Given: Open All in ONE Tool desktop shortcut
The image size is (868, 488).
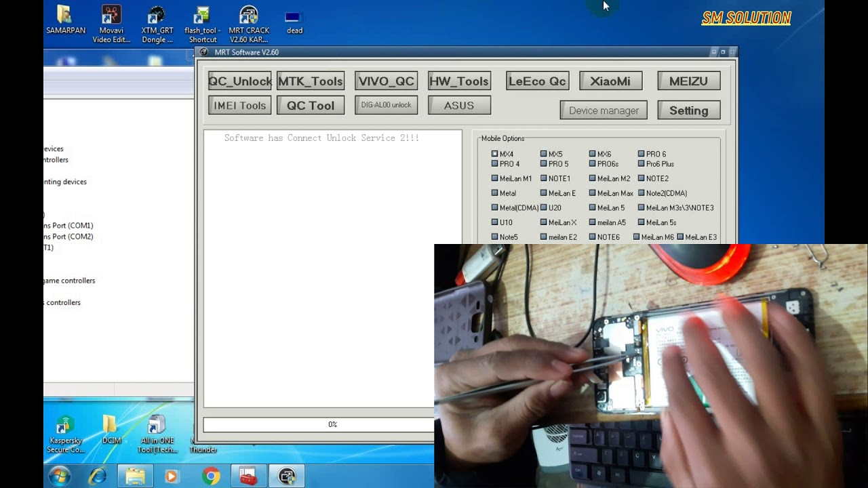Looking at the screenshot, I should tap(157, 434).
